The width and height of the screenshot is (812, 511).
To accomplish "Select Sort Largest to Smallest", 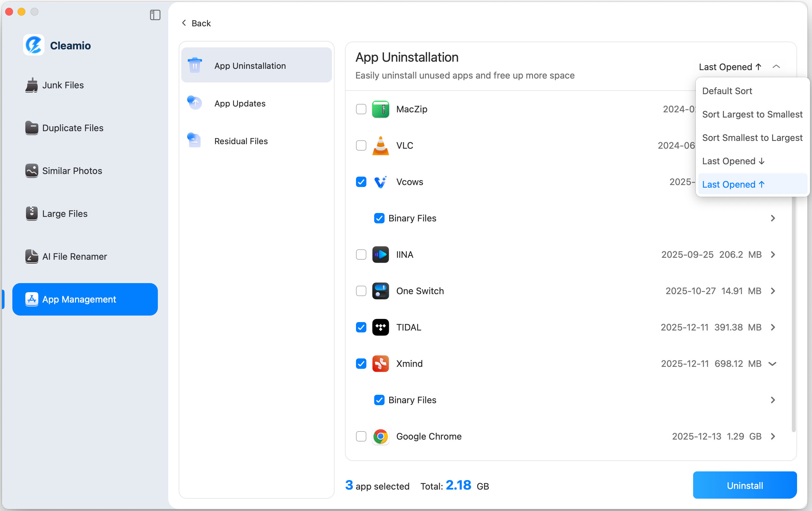I will 752,114.
